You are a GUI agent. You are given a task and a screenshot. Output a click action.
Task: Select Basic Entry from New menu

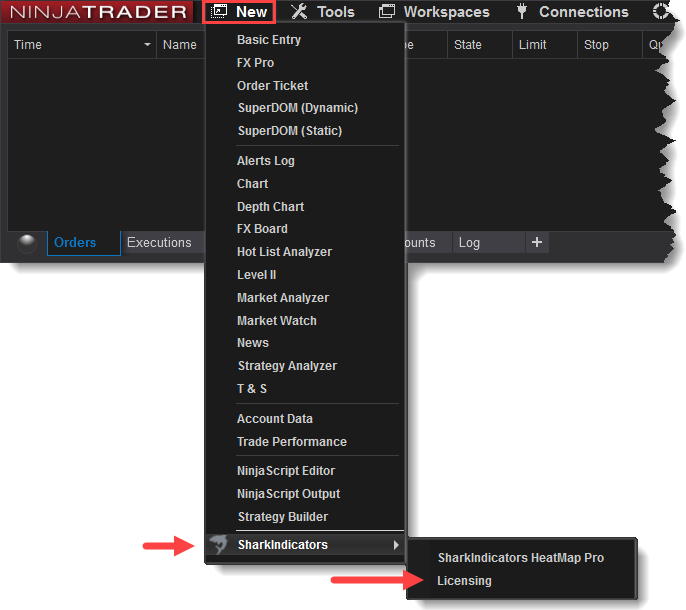(269, 40)
